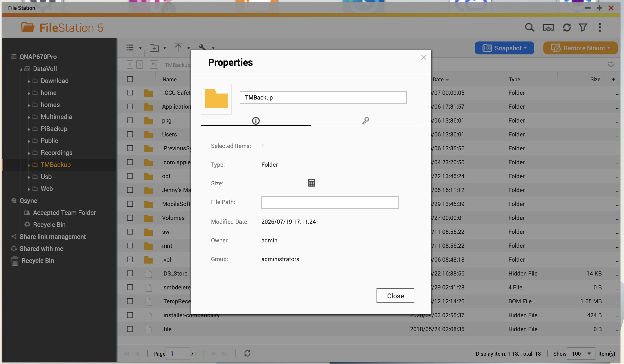Select the TMBackup folder in sidebar
The width and height of the screenshot is (624, 364).
click(55, 165)
